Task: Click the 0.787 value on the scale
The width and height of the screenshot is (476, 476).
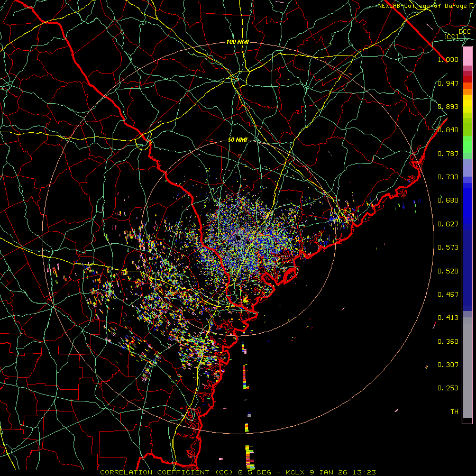Action: [448, 153]
